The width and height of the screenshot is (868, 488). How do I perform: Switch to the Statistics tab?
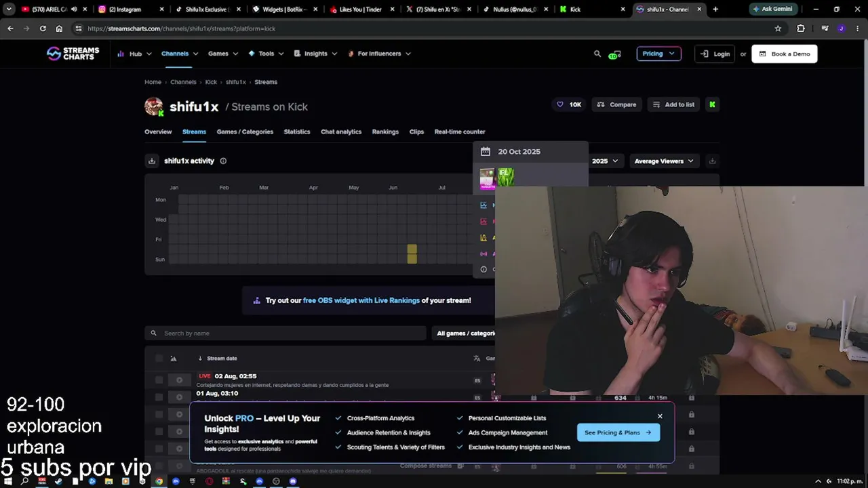click(297, 131)
